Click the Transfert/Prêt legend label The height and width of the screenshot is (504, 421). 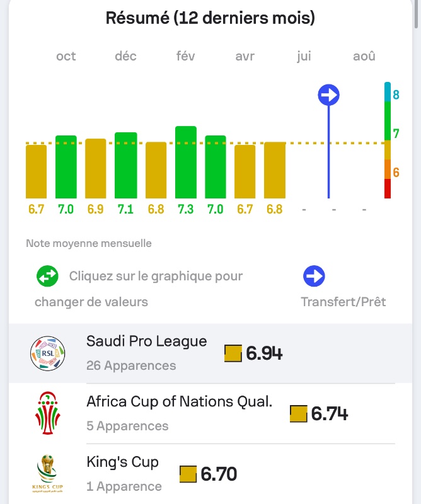coord(343,302)
